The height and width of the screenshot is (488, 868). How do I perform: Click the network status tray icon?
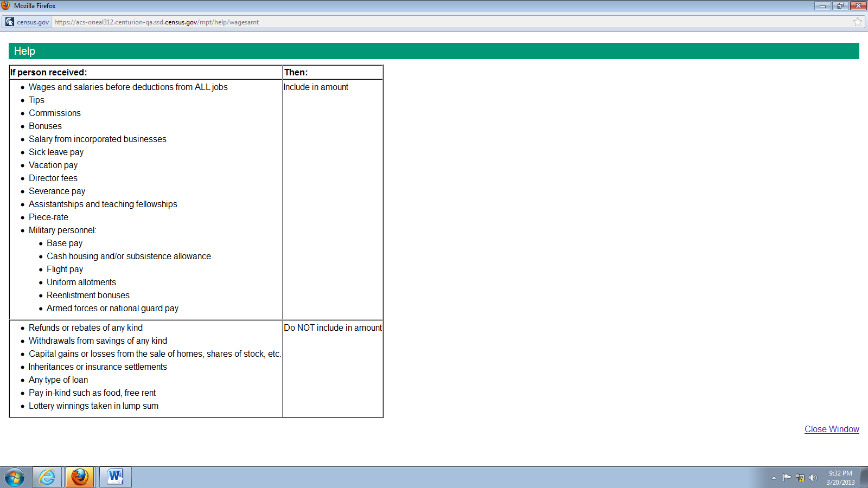click(800, 478)
